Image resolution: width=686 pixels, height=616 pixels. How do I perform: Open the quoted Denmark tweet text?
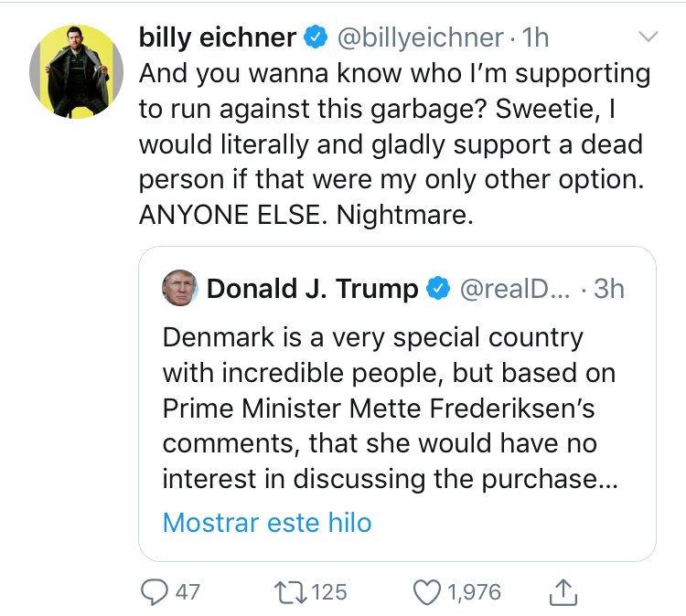click(x=390, y=408)
